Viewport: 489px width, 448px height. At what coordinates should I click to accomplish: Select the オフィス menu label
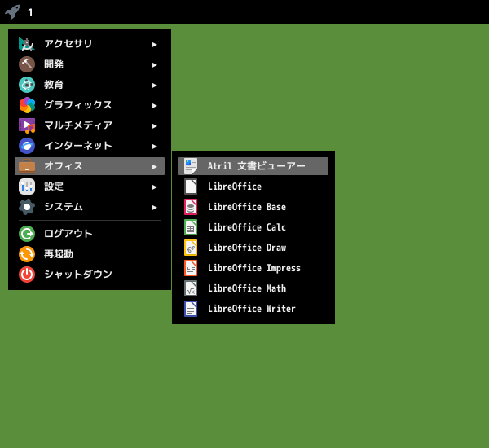click(64, 166)
